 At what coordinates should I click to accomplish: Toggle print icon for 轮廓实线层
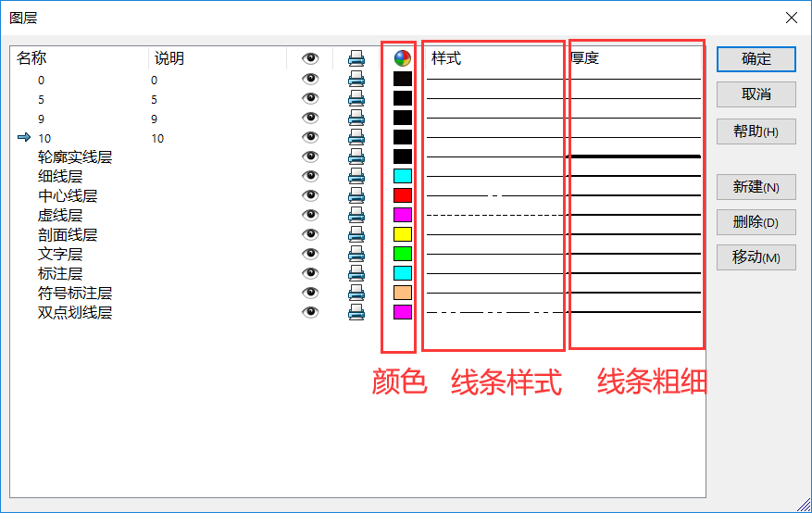tap(356, 156)
